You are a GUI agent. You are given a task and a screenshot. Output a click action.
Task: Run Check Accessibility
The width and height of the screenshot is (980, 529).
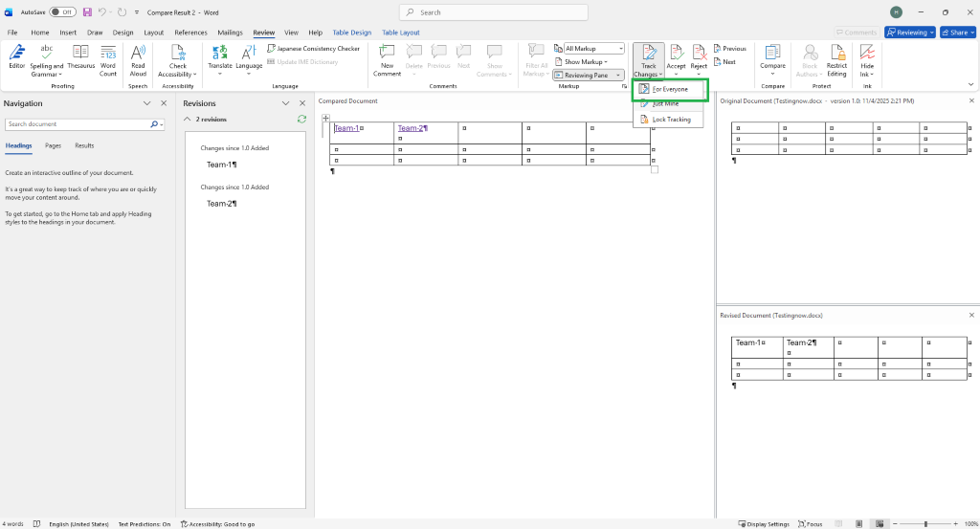click(x=177, y=60)
